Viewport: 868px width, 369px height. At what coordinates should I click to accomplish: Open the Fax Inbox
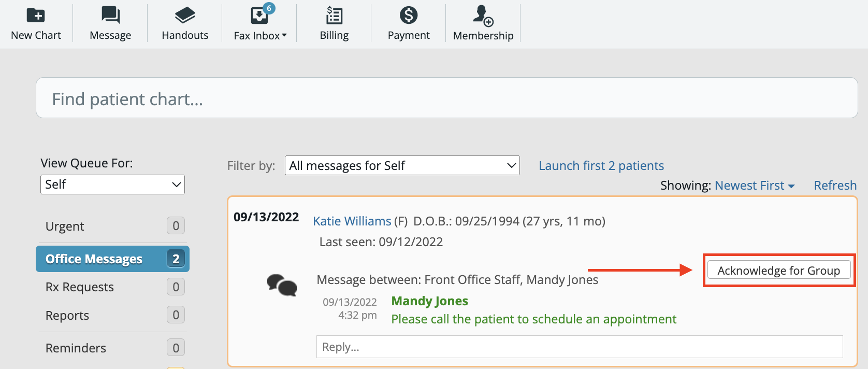(x=256, y=23)
